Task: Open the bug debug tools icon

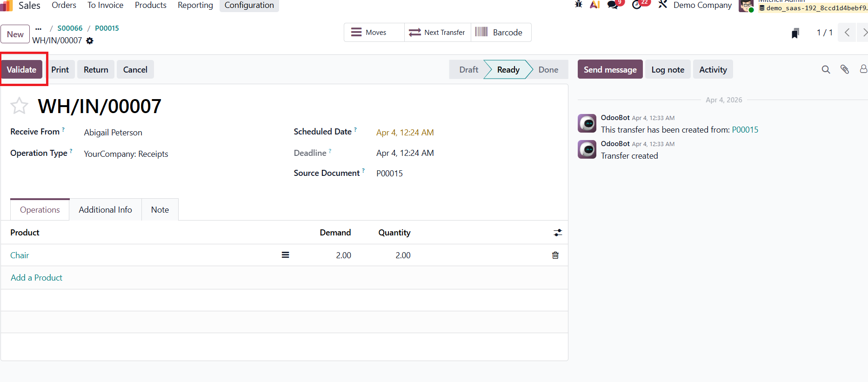Action: click(x=578, y=5)
